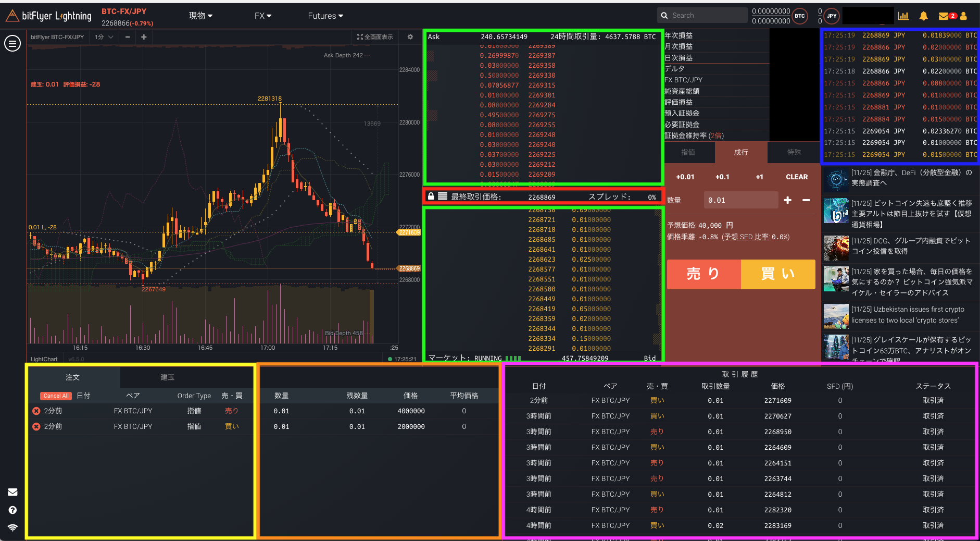Open the FX market dropdown
980x541 pixels.
coord(263,16)
